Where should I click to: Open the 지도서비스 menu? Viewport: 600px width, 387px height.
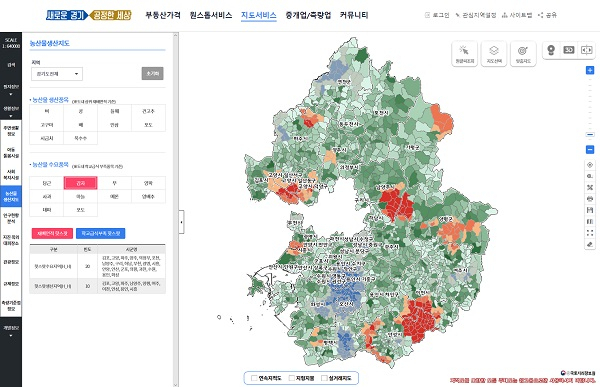pos(259,15)
